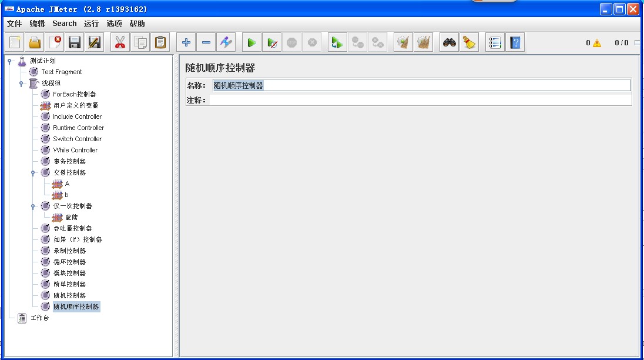
Task: Select the 如果（If）控制器 tree row
Action: tap(78, 239)
